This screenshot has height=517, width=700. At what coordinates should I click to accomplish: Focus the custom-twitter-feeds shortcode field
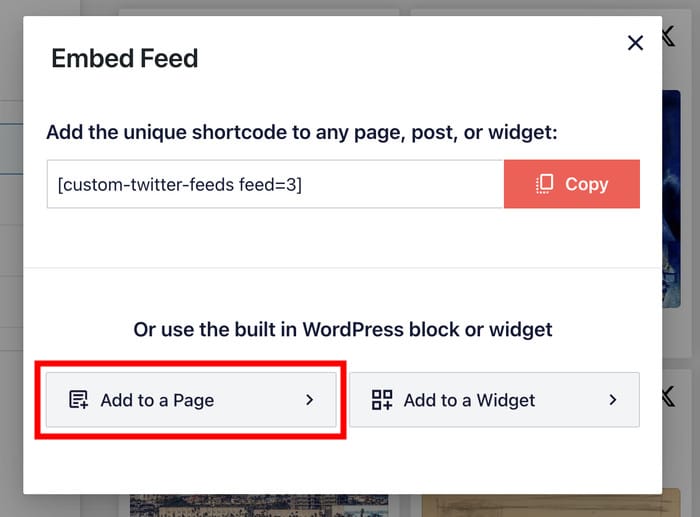pos(180,184)
